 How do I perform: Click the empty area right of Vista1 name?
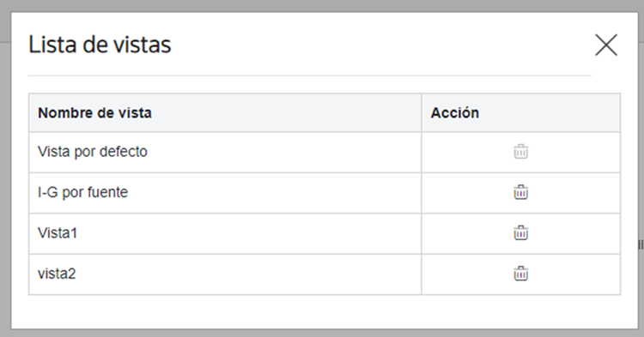point(249,233)
